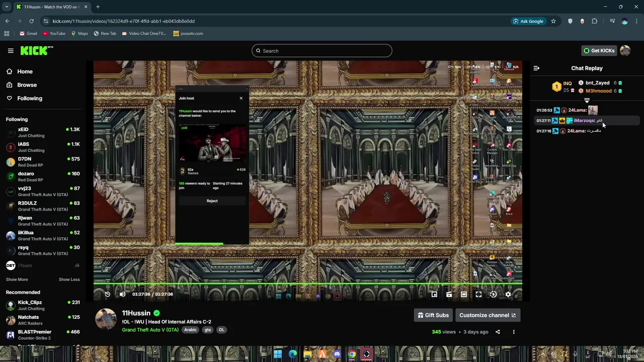The height and width of the screenshot is (362, 644).
Task: Open the Gmail bookmark
Action: coord(28,34)
